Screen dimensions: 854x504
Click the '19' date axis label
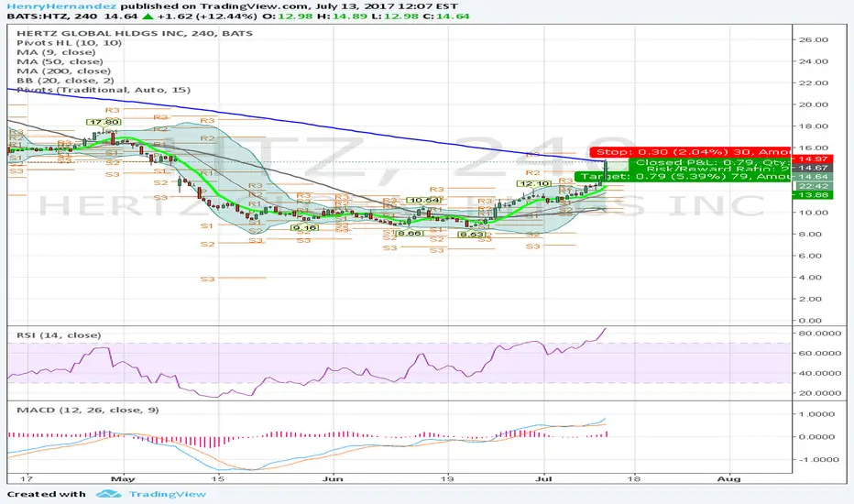point(448,479)
